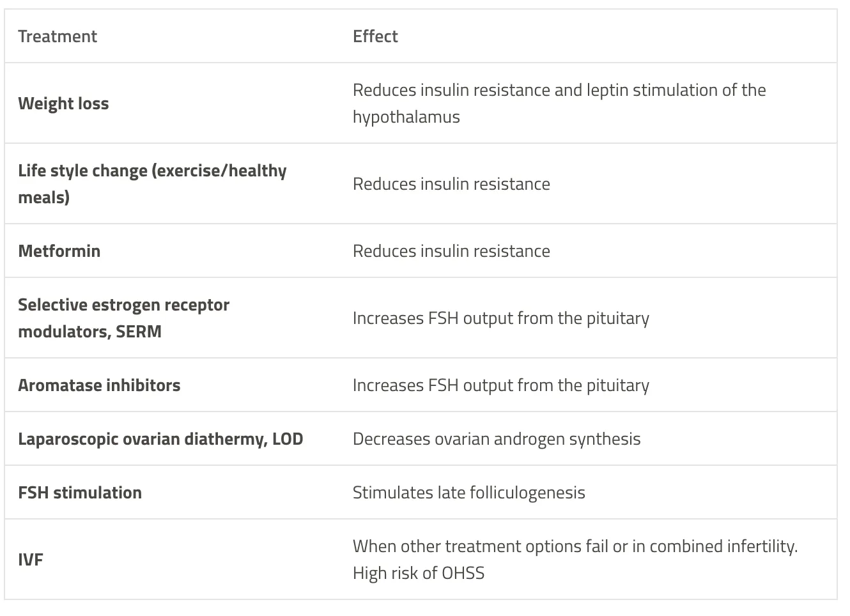The height and width of the screenshot is (616, 850).
Task: Click Increases FSH output in SERM row
Action: click(501, 318)
